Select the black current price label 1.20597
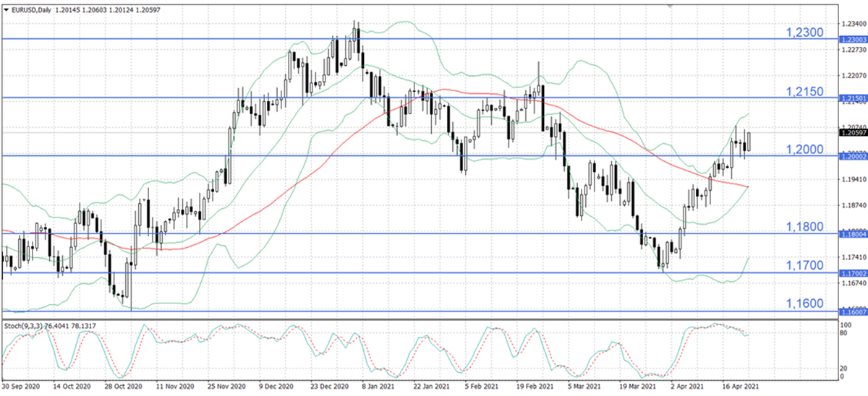The image size is (868, 396). point(852,132)
